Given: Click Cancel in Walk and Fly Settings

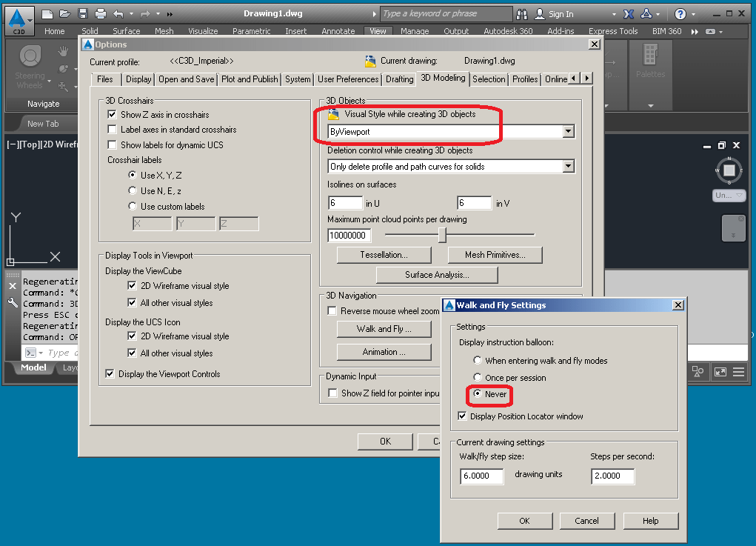Looking at the screenshot, I should tap(586, 521).
